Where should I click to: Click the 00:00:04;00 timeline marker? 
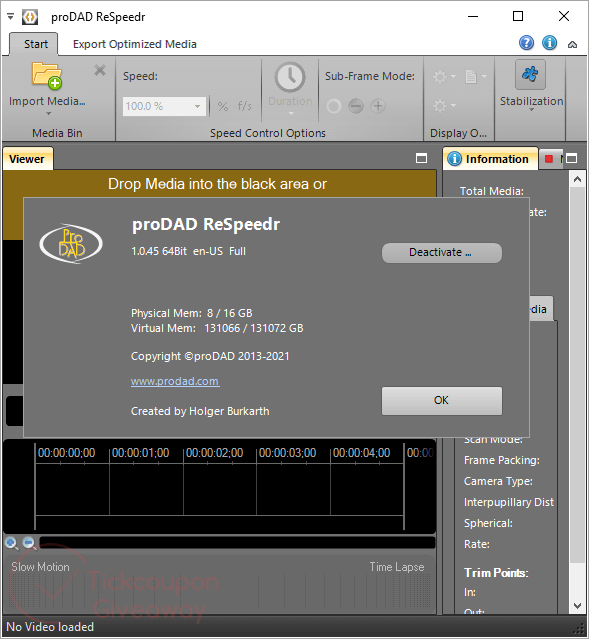pyautogui.click(x=361, y=453)
